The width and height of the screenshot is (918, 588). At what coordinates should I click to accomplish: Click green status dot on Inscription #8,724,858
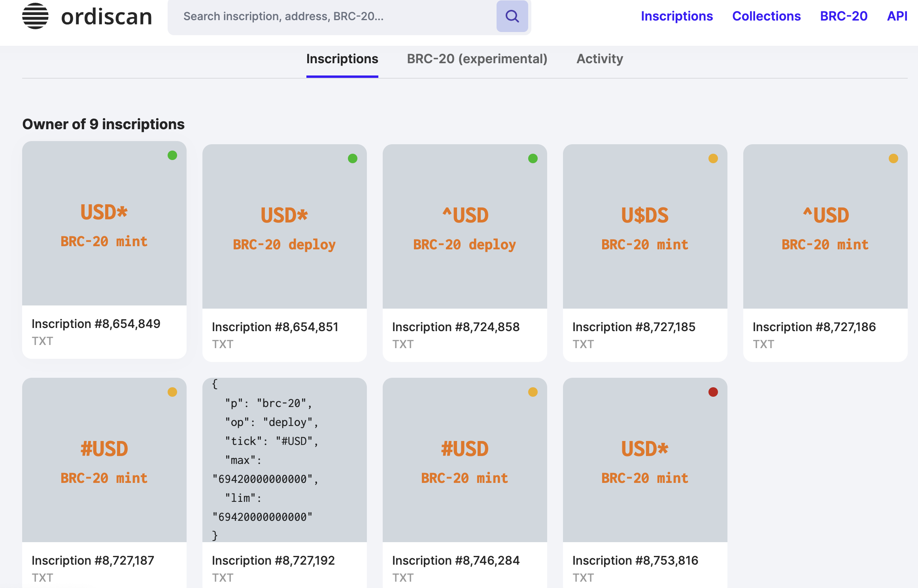[533, 158]
